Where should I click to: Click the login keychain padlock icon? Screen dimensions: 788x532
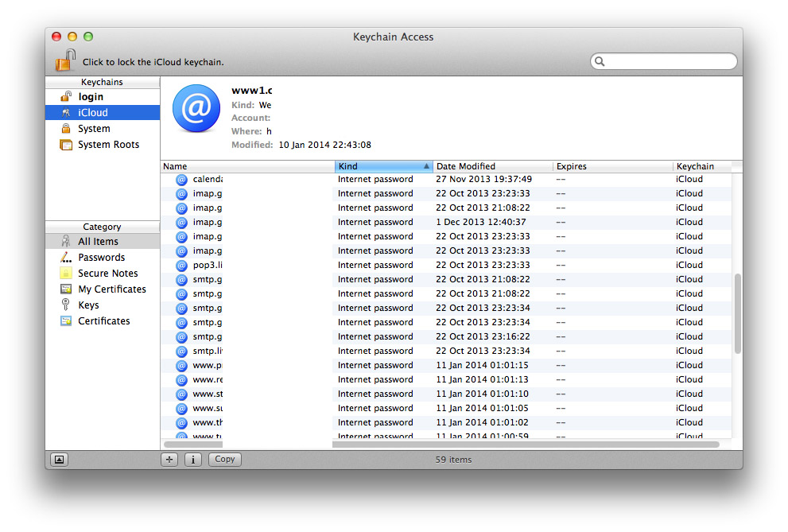pyautogui.click(x=66, y=96)
